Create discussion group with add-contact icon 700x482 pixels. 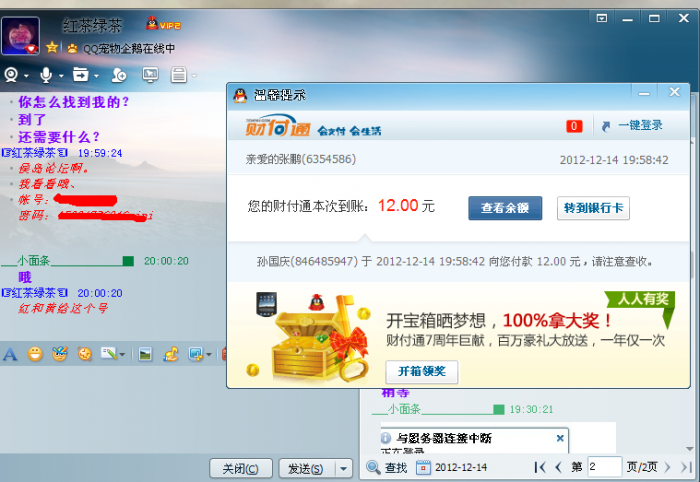click(x=119, y=75)
